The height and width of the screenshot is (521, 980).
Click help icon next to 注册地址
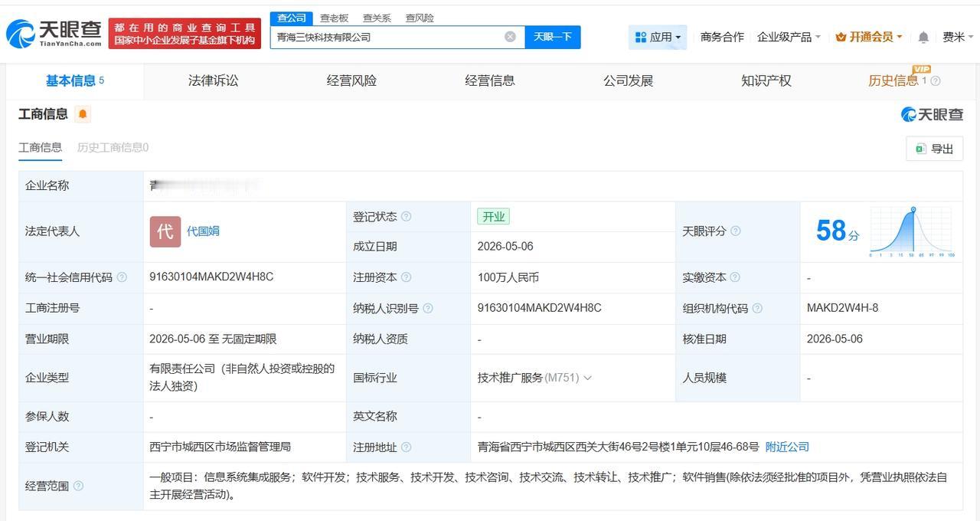click(407, 447)
